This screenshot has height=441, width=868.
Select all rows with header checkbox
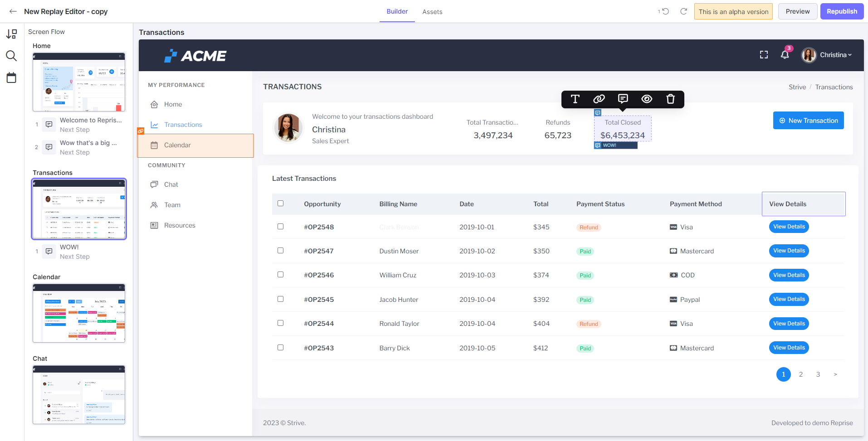tap(280, 204)
